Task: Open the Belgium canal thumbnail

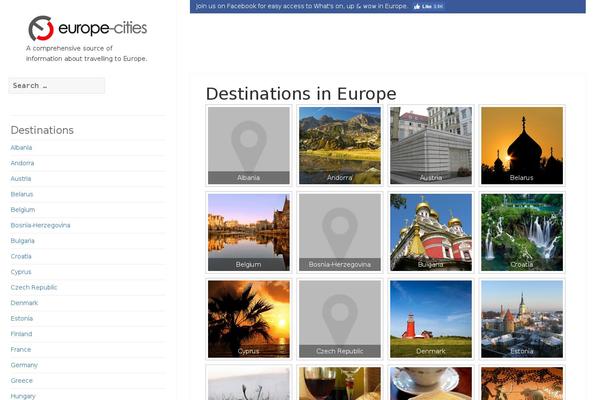Action: coord(248,232)
